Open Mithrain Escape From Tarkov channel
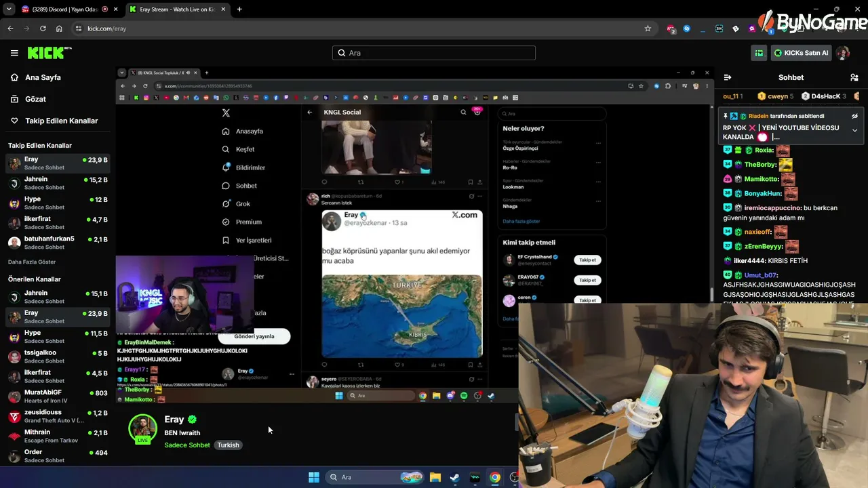 click(58, 436)
